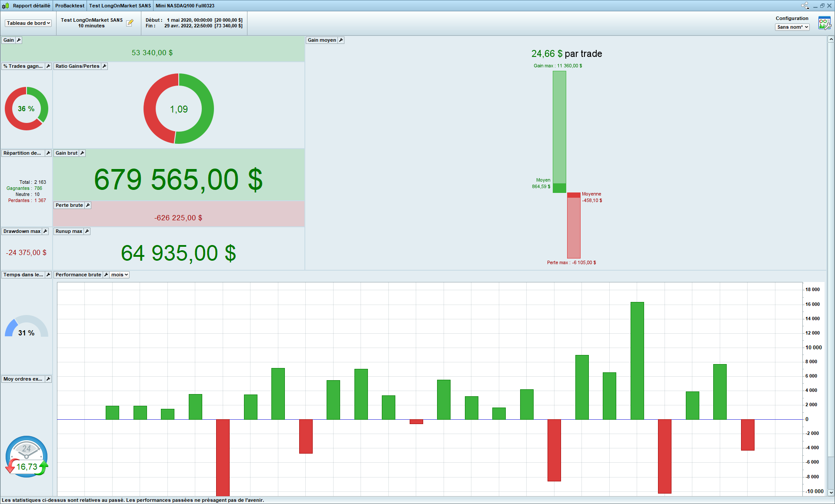Switch to the ProBacktest tab
This screenshot has width=835, height=504.
70,6
